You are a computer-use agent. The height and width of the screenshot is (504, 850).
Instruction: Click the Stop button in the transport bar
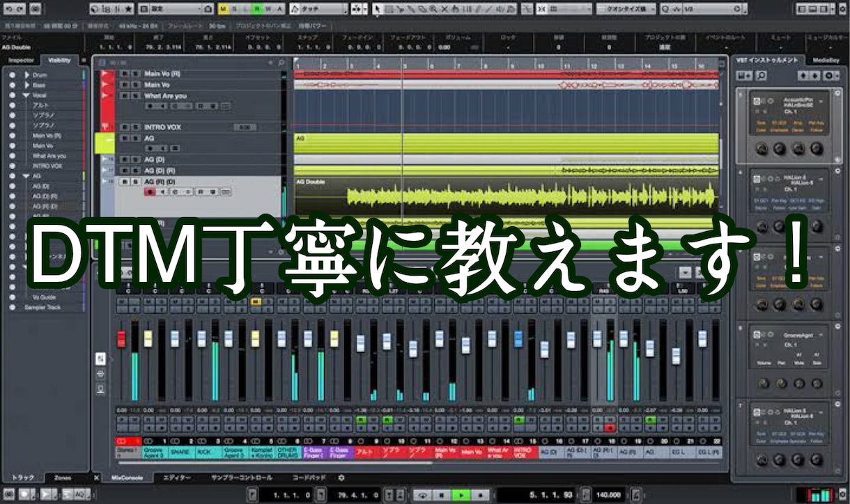click(440, 495)
